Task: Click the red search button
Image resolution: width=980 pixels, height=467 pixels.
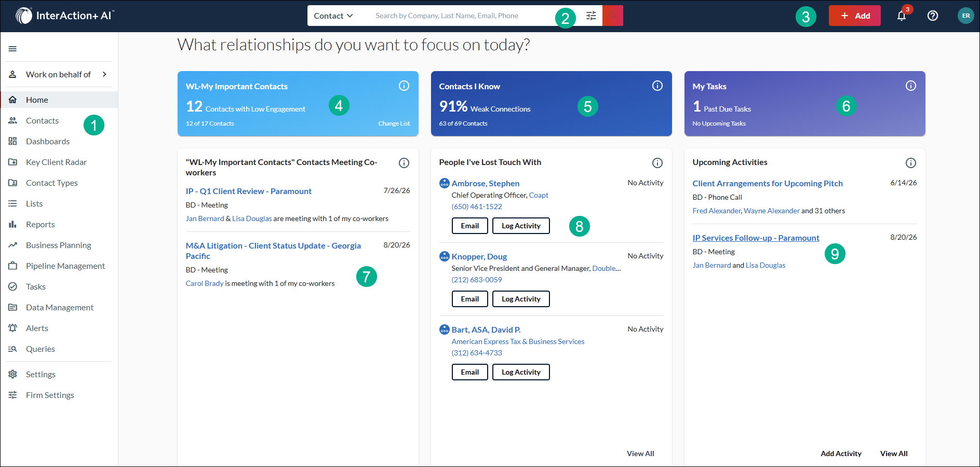Action: [613, 16]
